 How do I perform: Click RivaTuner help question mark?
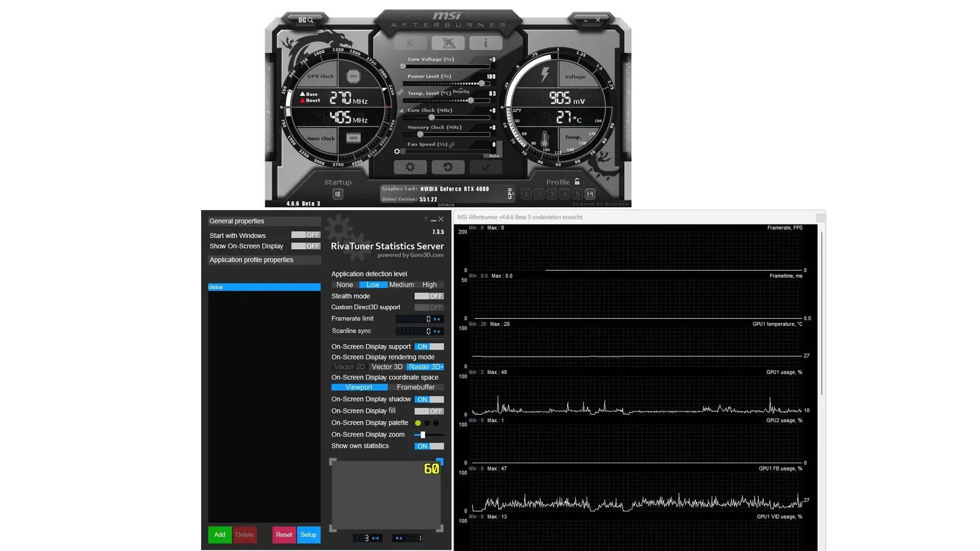pos(425,219)
